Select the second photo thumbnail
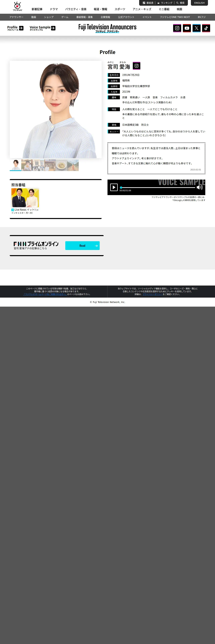Image resolution: width=215 pixels, height=644 pixels. pyautogui.click(x=27, y=165)
